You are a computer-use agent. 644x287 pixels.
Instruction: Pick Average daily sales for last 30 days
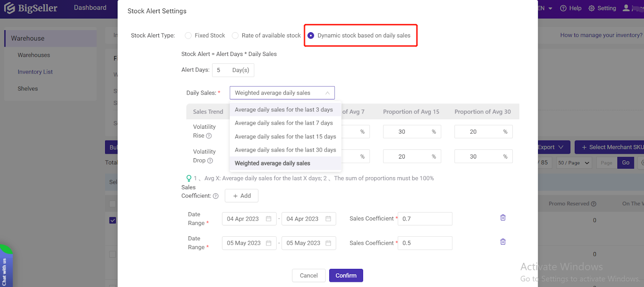click(x=285, y=150)
